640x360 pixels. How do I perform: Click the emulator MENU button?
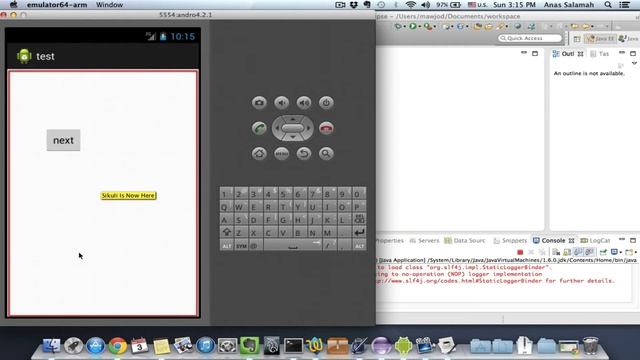pos(282,153)
